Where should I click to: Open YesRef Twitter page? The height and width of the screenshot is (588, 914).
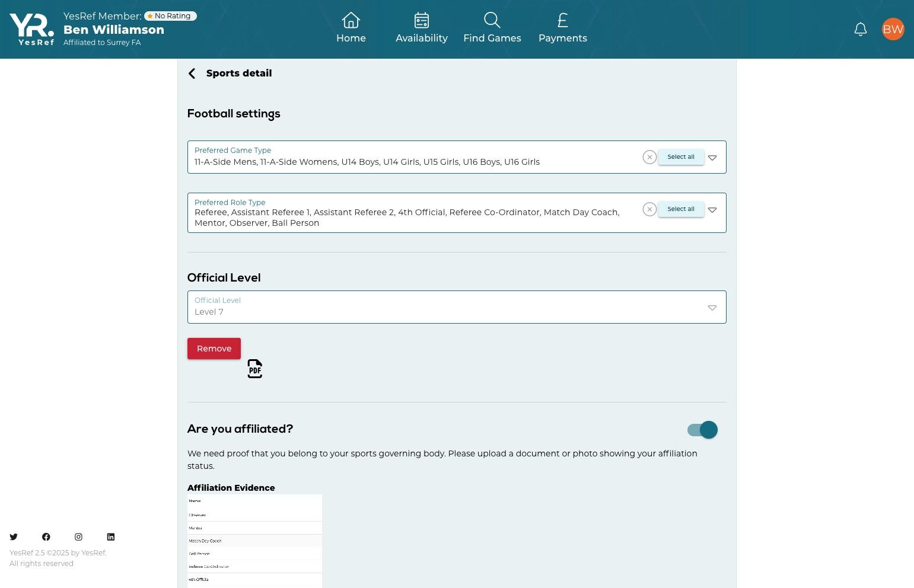click(14, 537)
